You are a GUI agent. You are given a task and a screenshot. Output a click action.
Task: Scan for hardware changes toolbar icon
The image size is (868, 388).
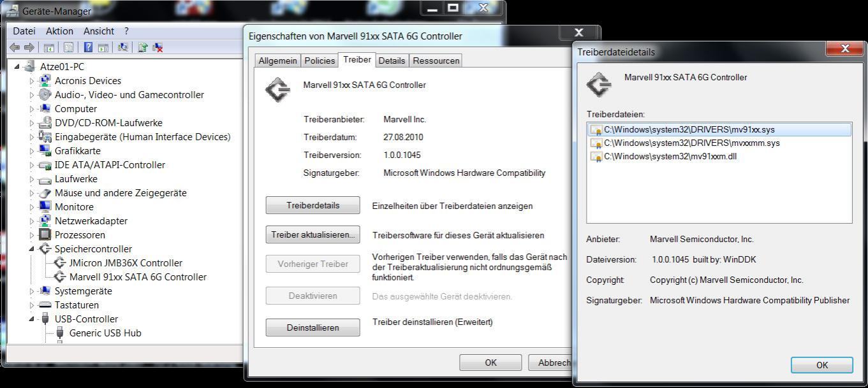click(123, 47)
